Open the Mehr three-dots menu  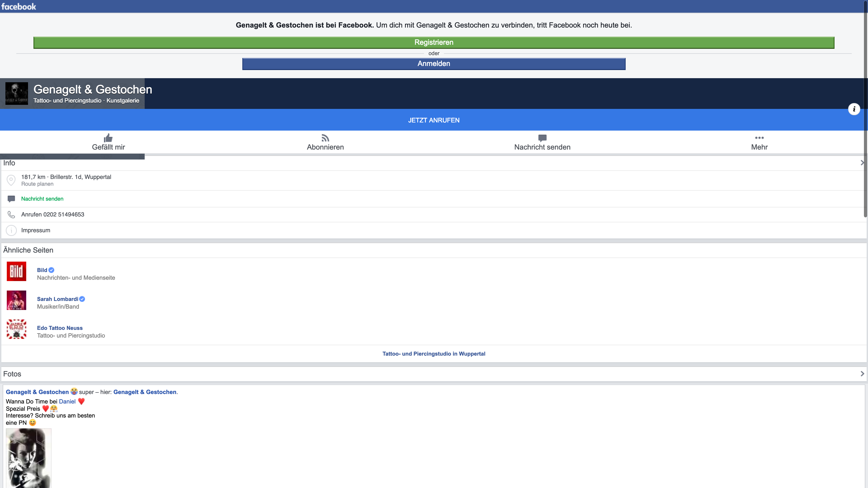759,138
